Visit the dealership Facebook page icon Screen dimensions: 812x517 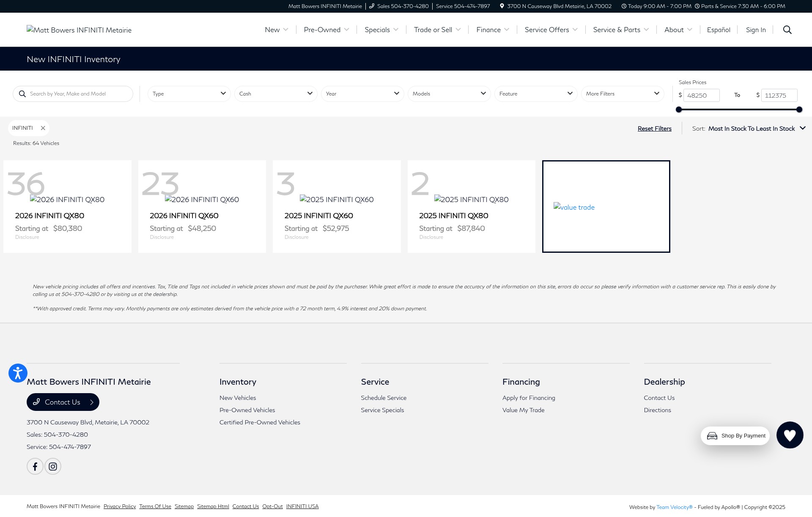(35, 466)
